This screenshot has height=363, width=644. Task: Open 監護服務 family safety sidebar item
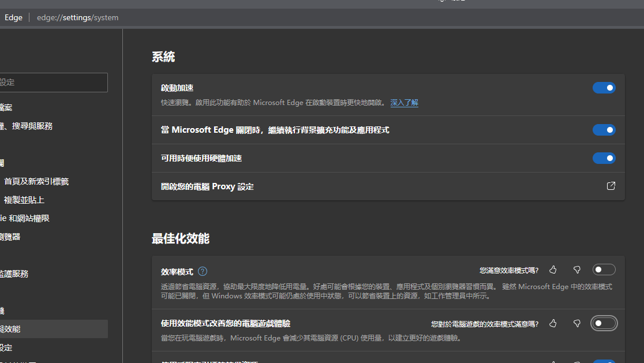(14, 274)
